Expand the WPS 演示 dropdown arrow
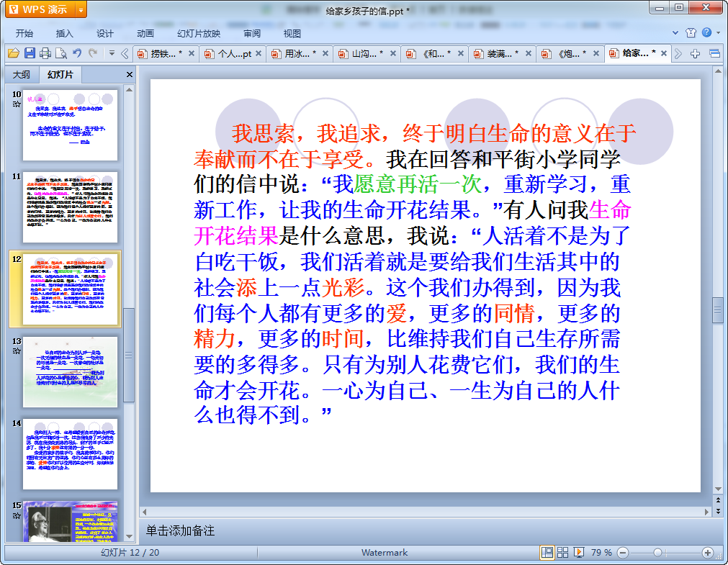The width and height of the screenshot is (728, 565). coord(81,9)
